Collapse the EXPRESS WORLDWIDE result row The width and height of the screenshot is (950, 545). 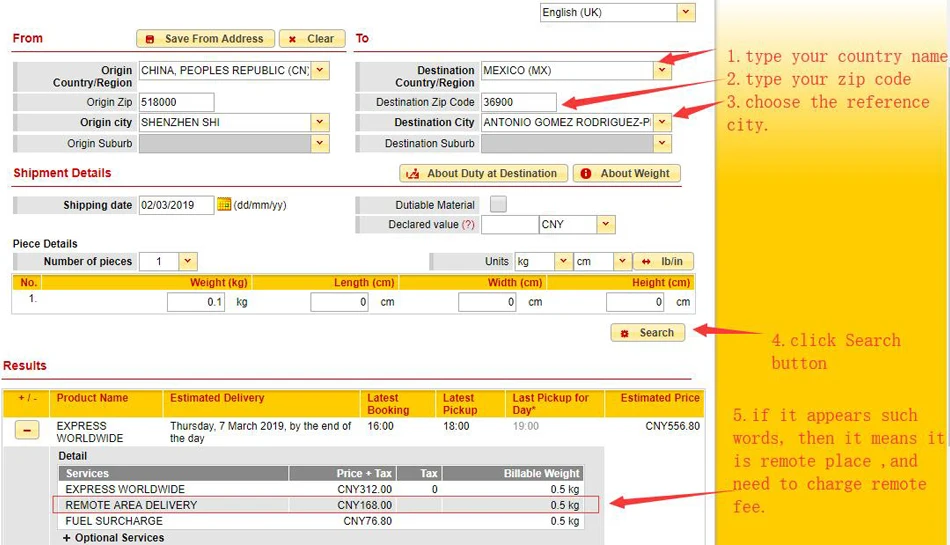click(27, 430)
